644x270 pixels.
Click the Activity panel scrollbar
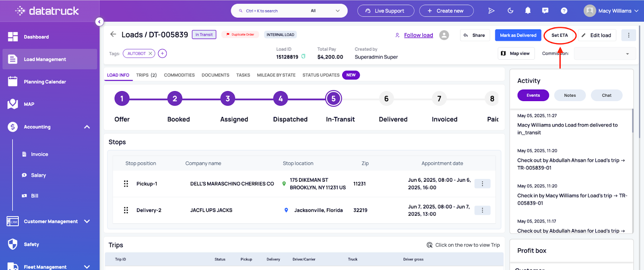coord(633,121)
